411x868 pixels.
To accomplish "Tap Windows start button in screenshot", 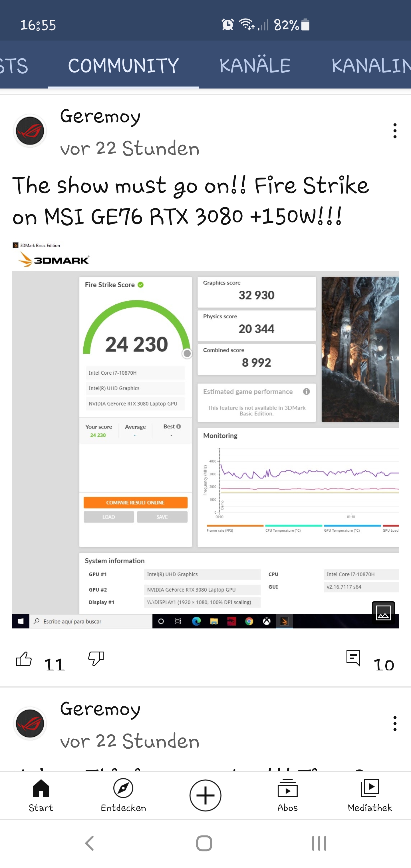I will click(x=21, y=621).
